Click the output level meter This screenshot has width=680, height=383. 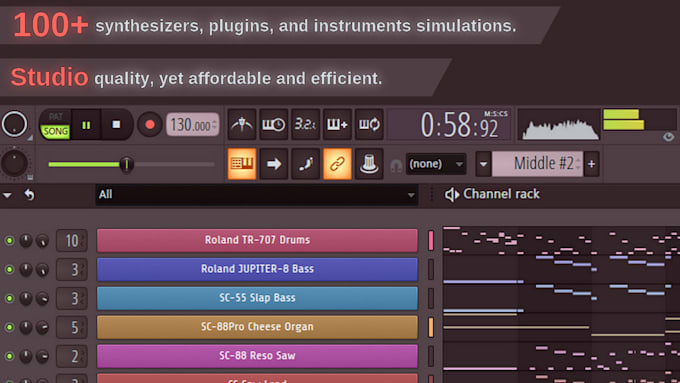click(x=640, y=120)
